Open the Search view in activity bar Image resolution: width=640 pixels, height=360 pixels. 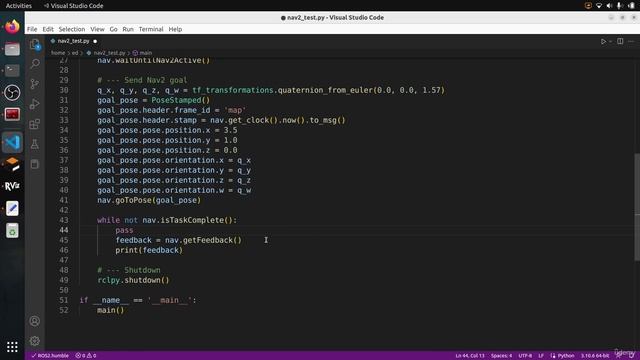tap(35, 64)
